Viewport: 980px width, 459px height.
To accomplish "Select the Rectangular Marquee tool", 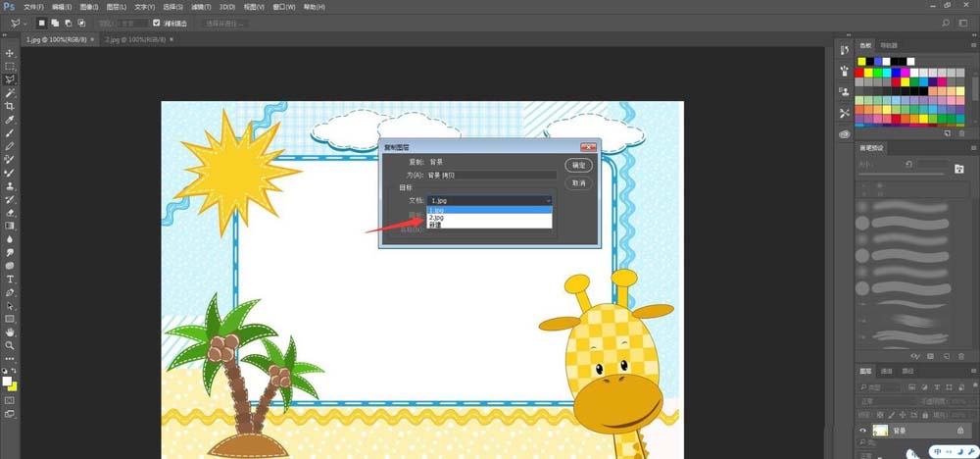I will tap(10, 67).
